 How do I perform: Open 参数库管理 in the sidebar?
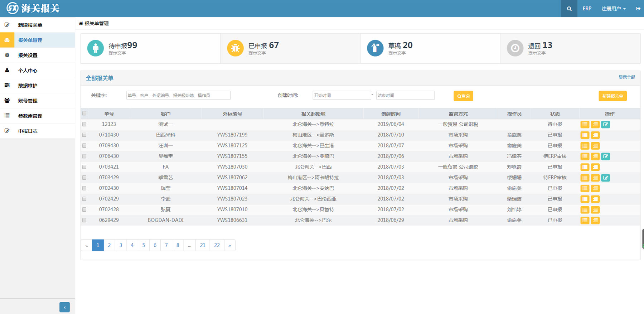(x=37, y=116)
